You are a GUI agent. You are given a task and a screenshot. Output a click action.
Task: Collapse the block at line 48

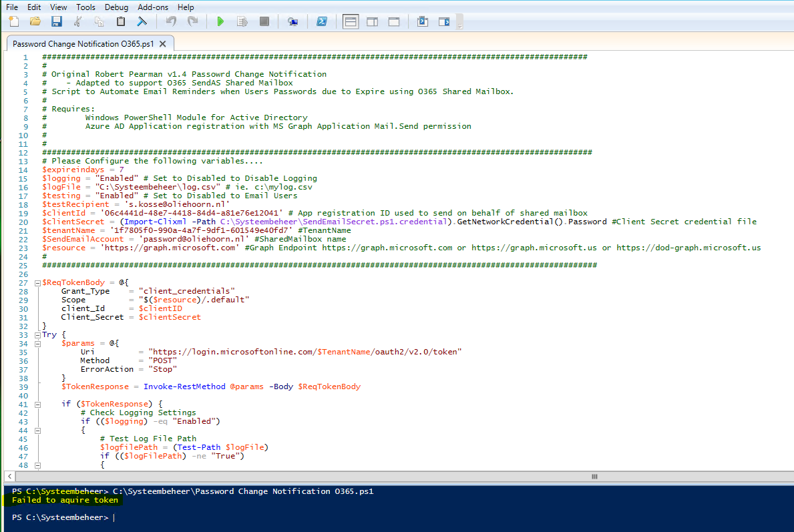(x=37, y=465)
